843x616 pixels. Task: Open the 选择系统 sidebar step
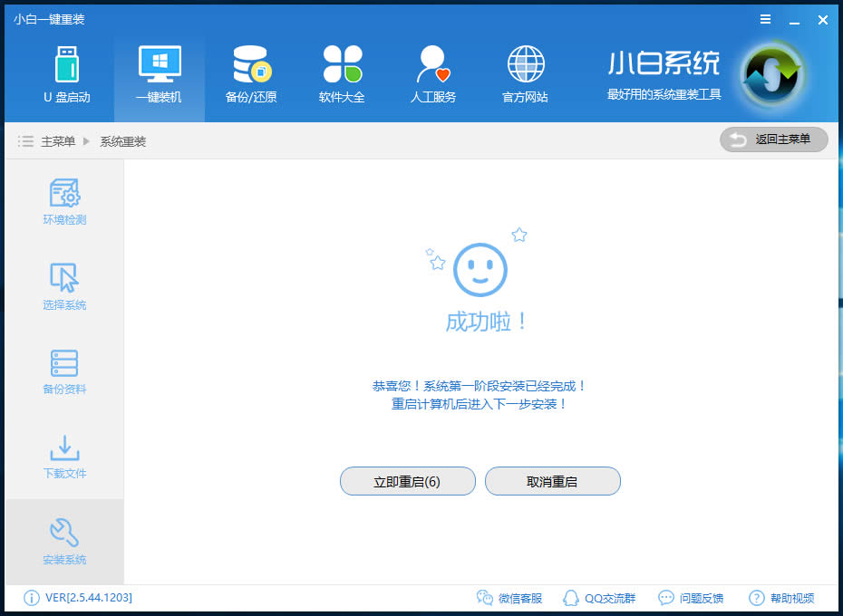point(63,287)
